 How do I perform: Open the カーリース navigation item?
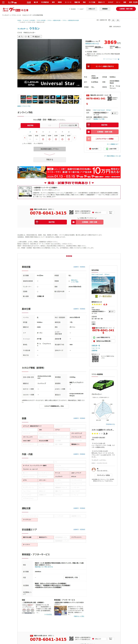[x=68, y=2]
